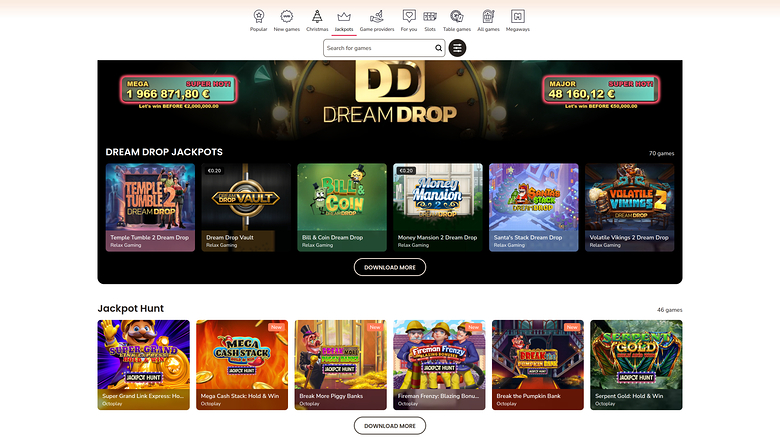Click the '46 games' count text

[x=670, y=310]
